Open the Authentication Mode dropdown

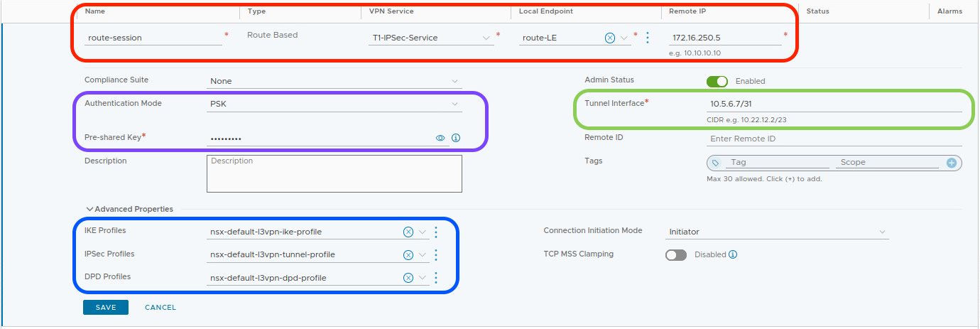(x=334, y=104)
